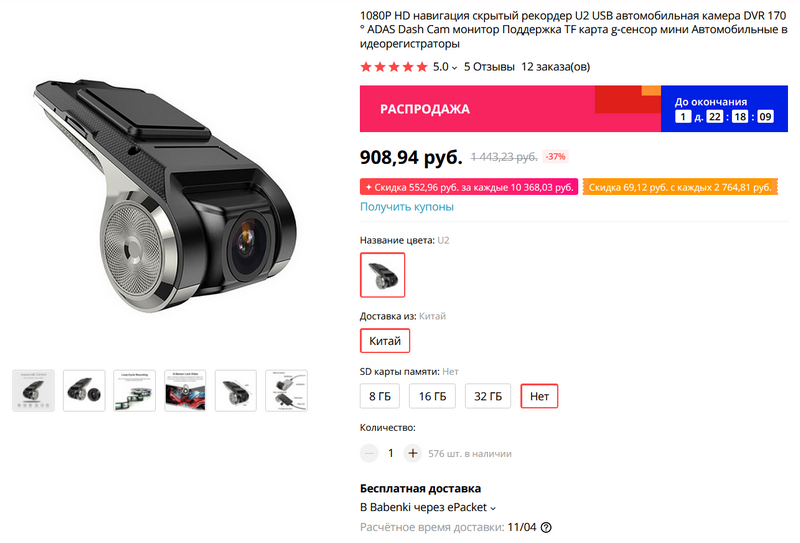Select the U2 color variant image
Viewport: 800px width, 543px height.
[x=382, y=275]
